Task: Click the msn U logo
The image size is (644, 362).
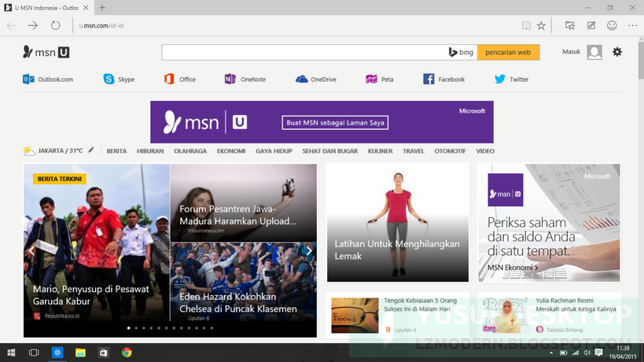Action: [x=46, y=52]
